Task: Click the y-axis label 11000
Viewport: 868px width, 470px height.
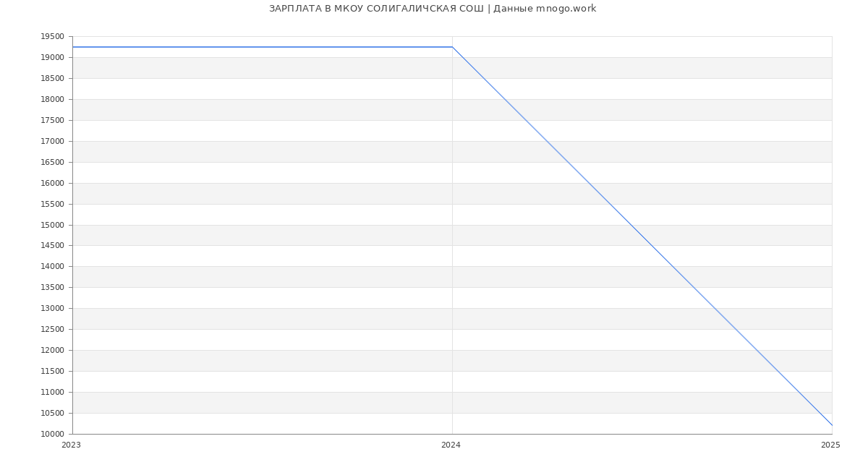Action: click(53, 393)
